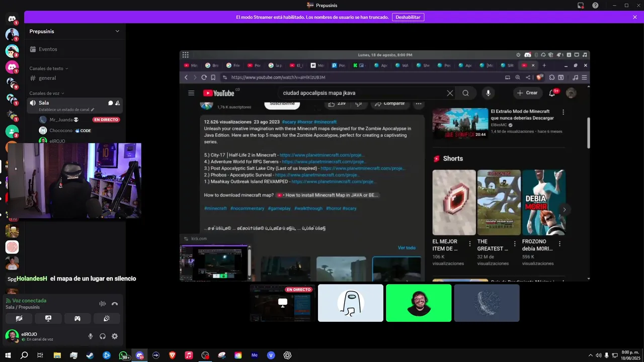The image size is (644, 362).
Task: Edit channel status with pencil icon
Action: (93, 110)
